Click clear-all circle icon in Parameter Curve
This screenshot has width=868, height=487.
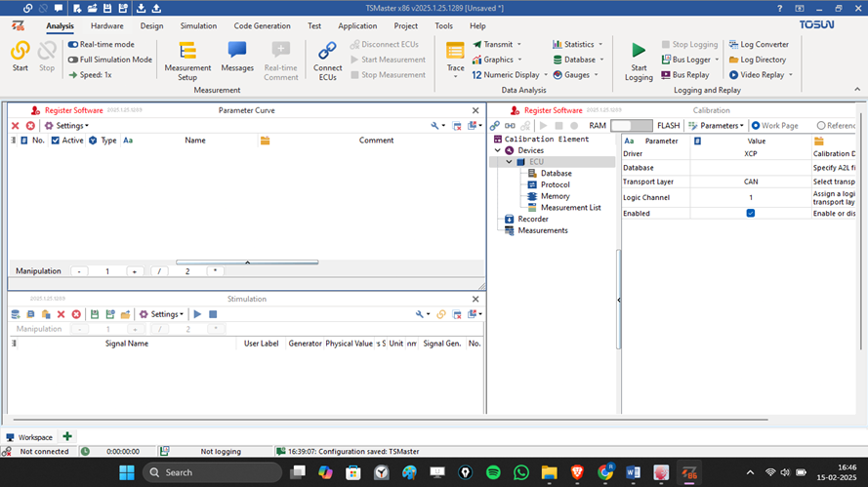point(30,126)
